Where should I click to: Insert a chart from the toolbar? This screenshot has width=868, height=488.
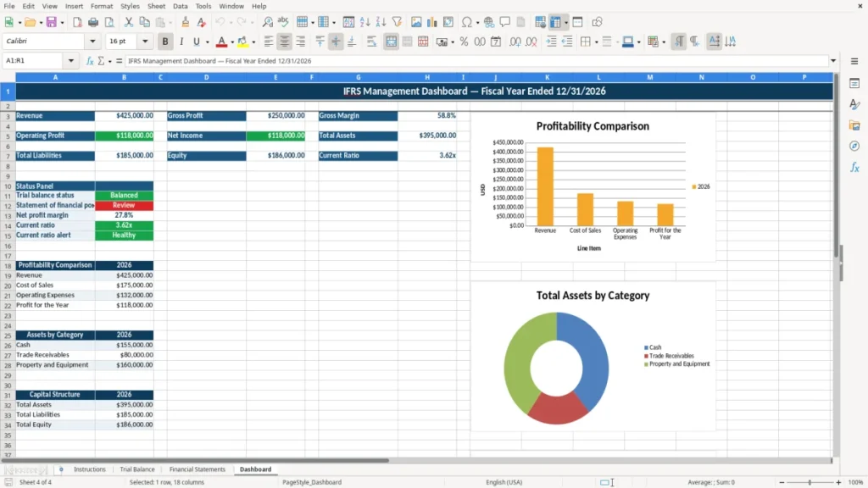point(432,22)
